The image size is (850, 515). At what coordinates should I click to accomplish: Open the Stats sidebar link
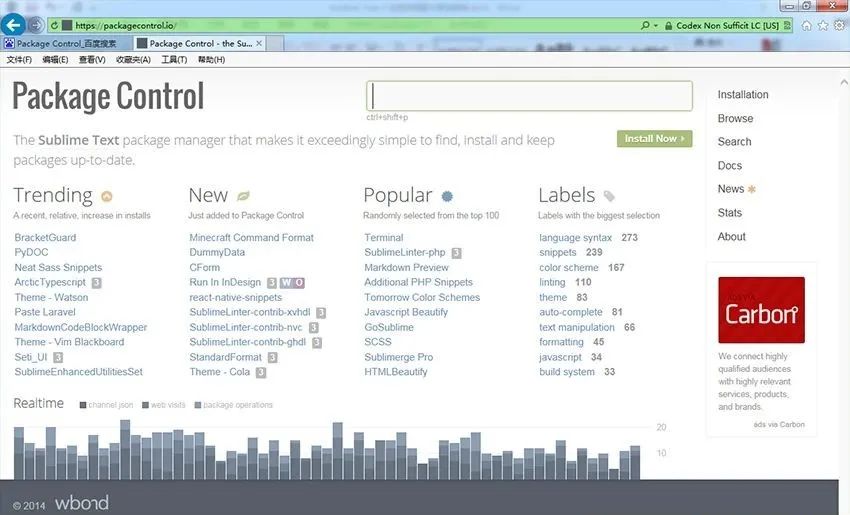tap(730, 213)
